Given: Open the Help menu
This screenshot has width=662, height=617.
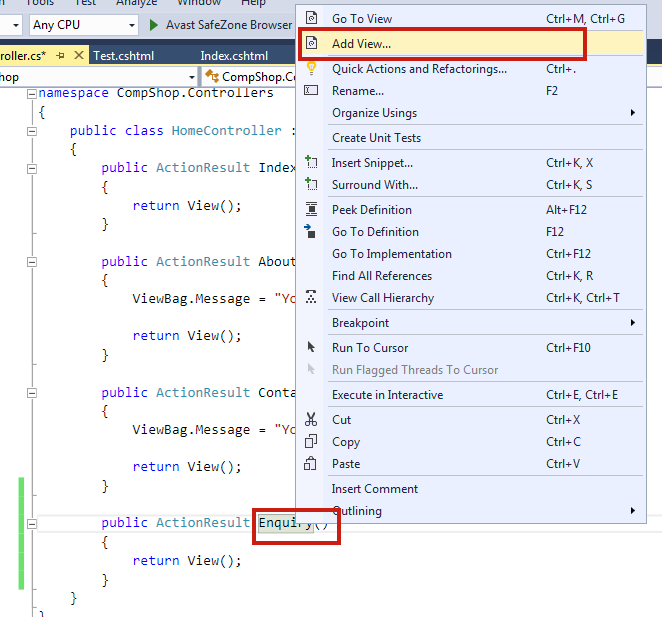Looking at the screenshot, I should (253, 3).
